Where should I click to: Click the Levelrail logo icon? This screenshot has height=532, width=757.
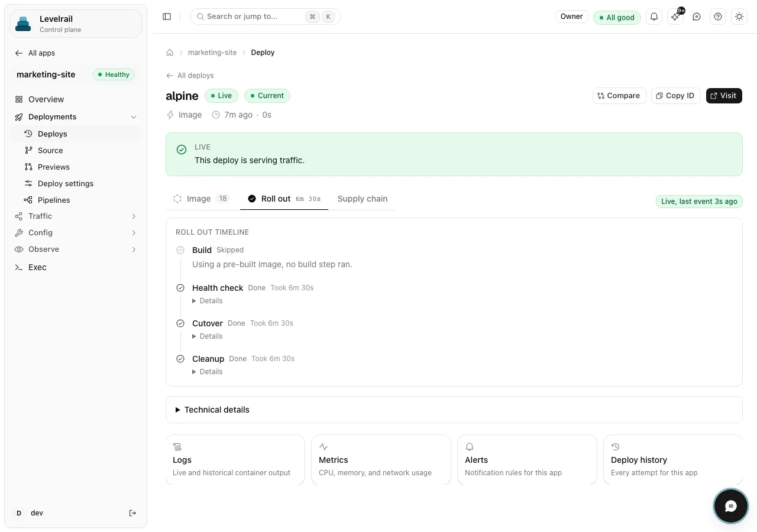[x=23, y=24]
